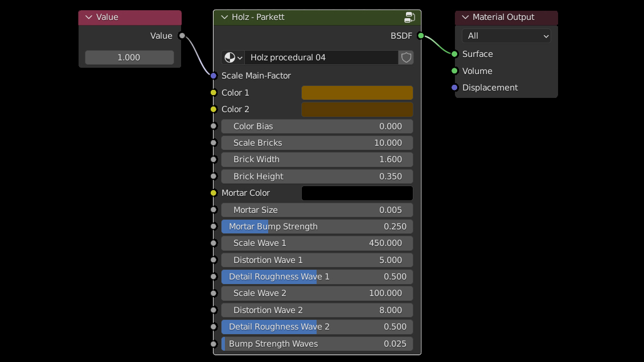Click the Scale Bricks value field
Screen dimensions: 644x362
click(317, 143)
